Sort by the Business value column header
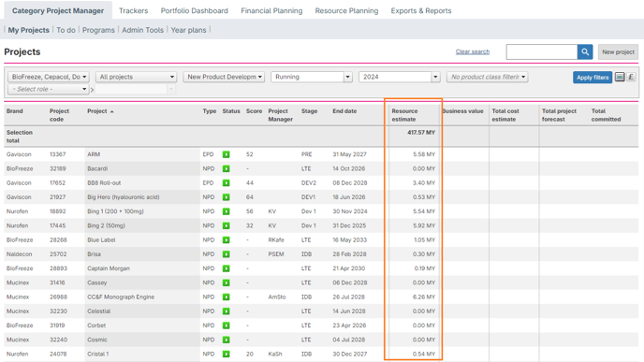Image resolution: width=644 pixels, height=362 pixels. (462, 111)
